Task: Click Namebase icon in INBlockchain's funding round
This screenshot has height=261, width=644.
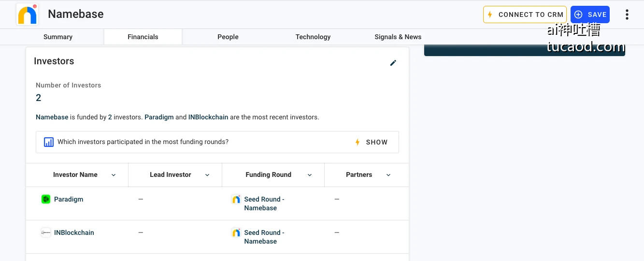Action: (x=236, y=232)
